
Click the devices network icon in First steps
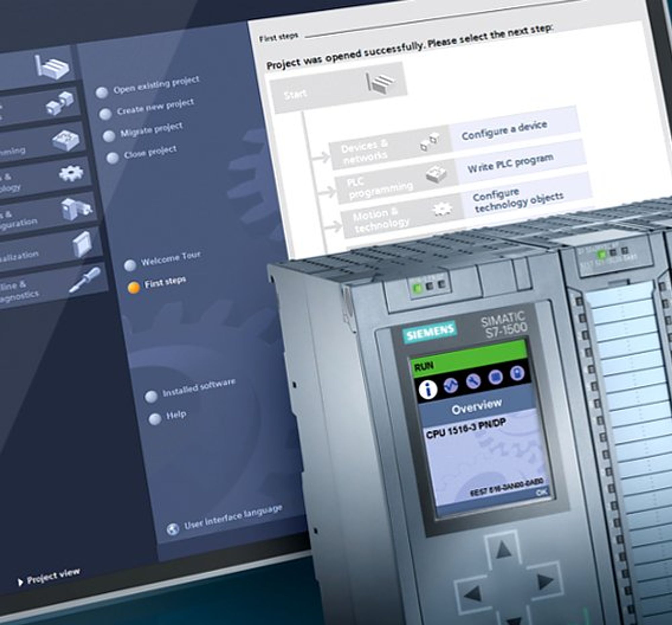coord(429,142)
